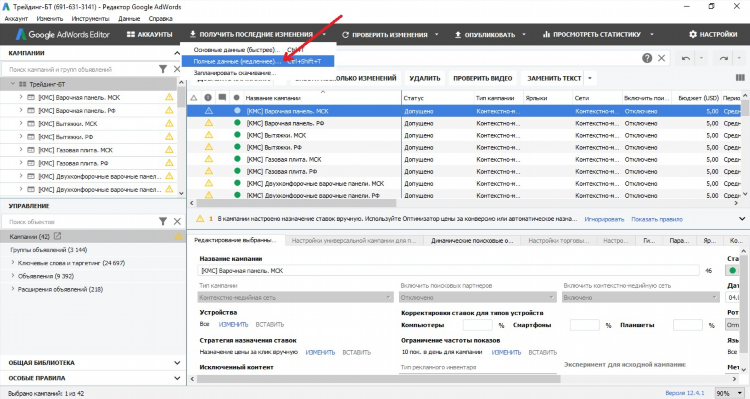Viewport: 750px width, 399px height.
Task: Click the Удалить button
Action: click(424, 78)
